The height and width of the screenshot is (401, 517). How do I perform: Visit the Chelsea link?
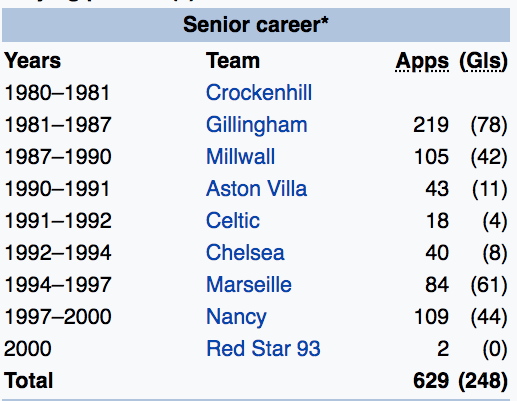click(x=245, y=252)
